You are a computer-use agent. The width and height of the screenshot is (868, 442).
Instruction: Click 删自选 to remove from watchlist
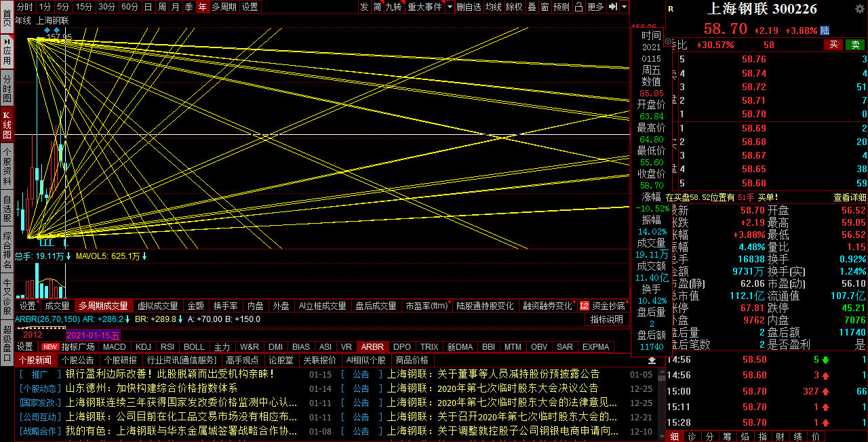(469, 7)
